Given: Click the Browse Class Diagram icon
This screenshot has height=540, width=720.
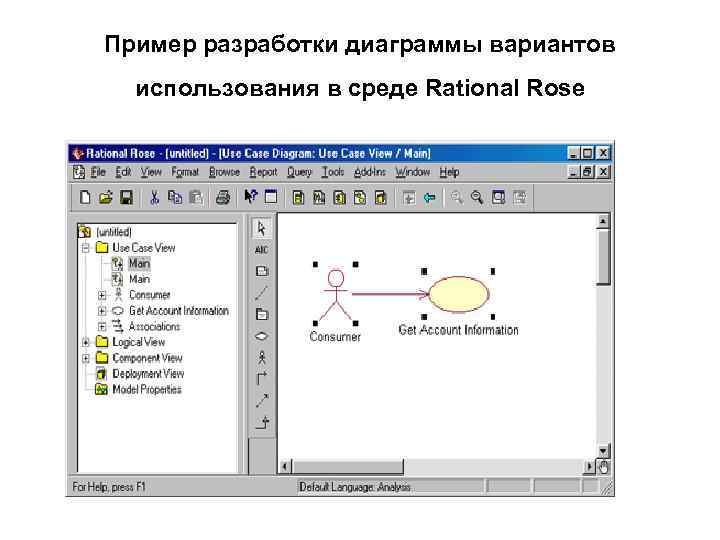Looking at the screenshot, I should 298,198.
